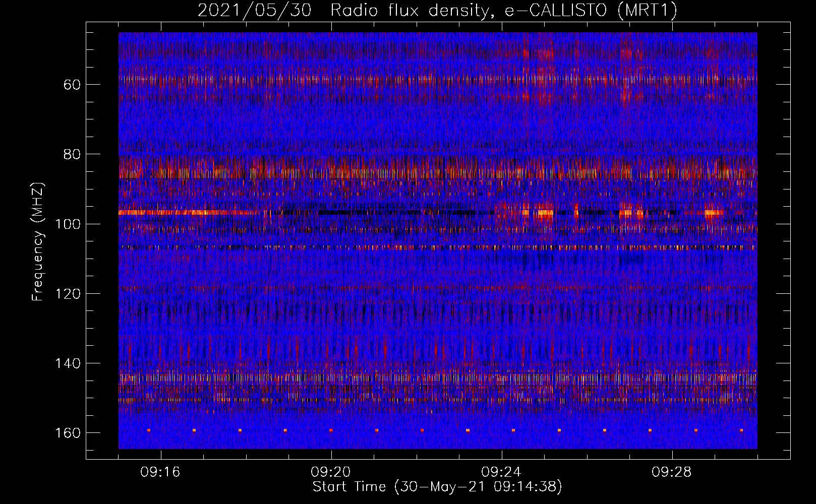The height and width of the screenshot is (504, 816).
Task: Click the time tick label 09:24
Action: click(x=501, y=472)
